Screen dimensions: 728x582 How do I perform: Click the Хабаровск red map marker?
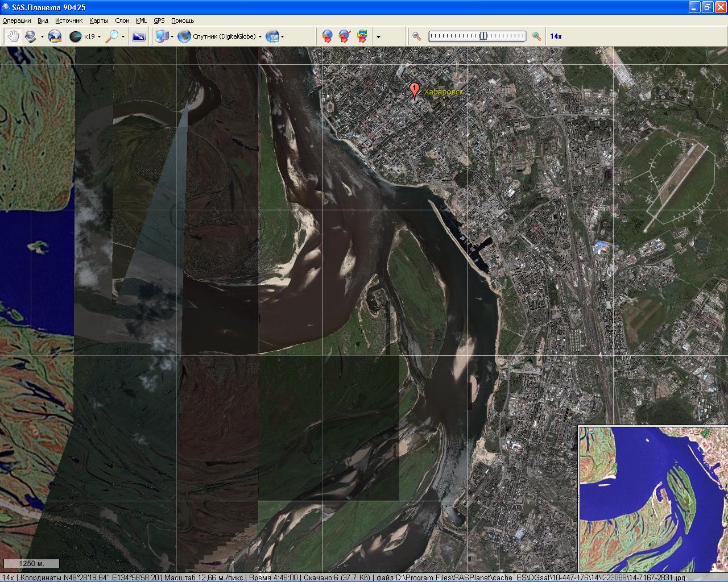tap(415, 90)
